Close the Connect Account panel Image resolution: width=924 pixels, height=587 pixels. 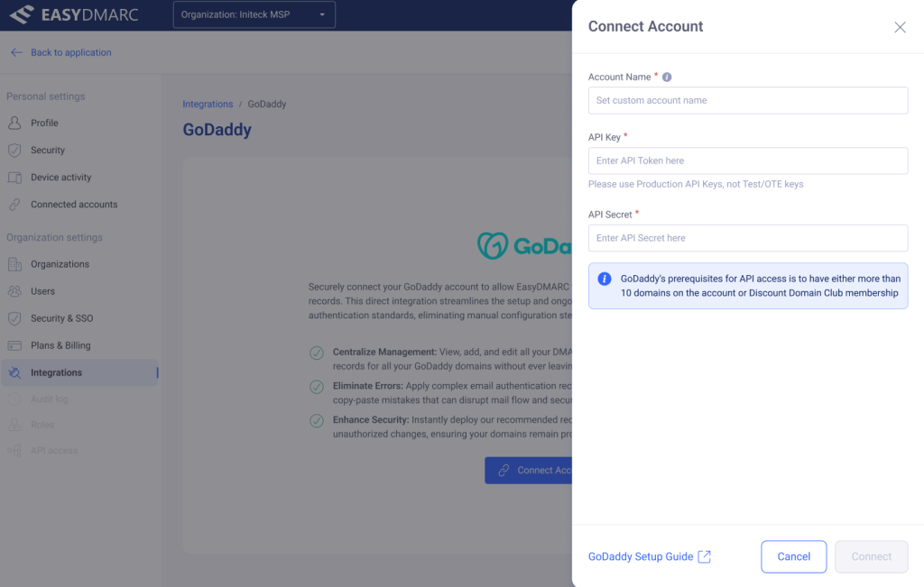pyautogui.click(x=900, y=27)
